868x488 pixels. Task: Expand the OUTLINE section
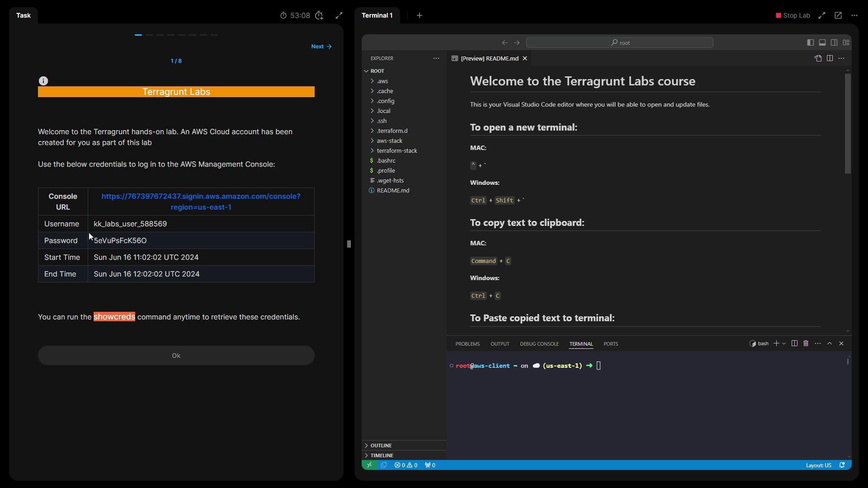pyautogui.click(x=381, y=446)
